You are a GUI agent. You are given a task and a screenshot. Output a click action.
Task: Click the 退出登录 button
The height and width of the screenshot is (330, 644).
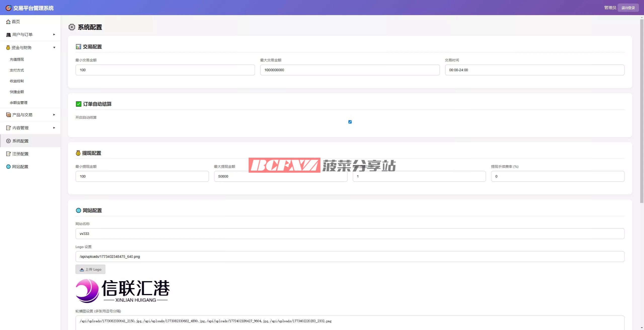[x=628, y=8]
